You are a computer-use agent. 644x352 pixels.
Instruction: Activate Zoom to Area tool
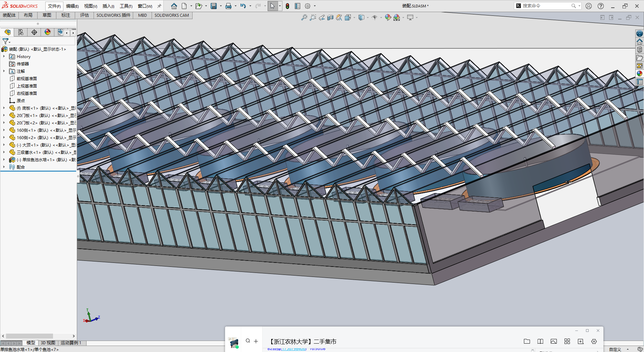(313, 17)
